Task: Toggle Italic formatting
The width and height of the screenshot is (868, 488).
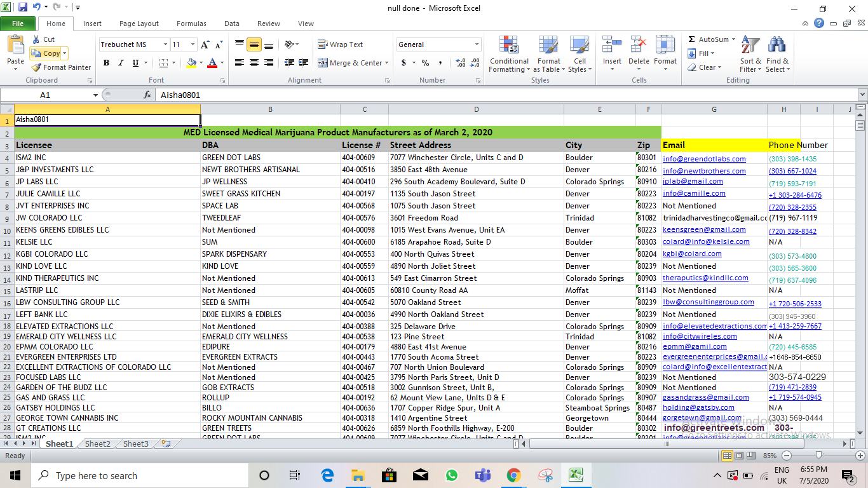Action: [x=119, y=63]
